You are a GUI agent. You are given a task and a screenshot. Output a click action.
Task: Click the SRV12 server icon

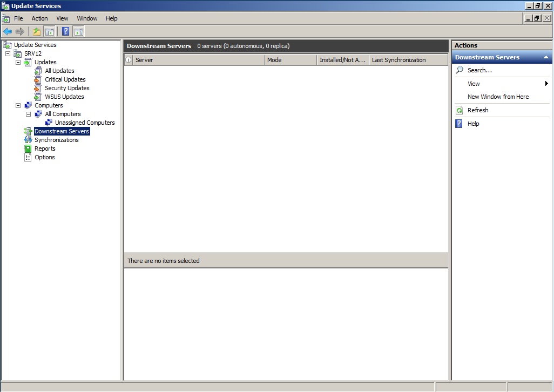[18, 53]
